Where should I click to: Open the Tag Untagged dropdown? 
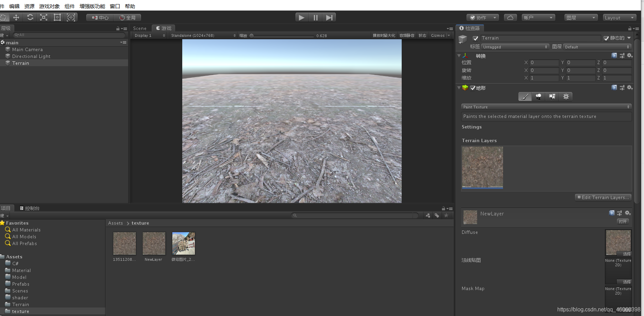tap(515, 47)
